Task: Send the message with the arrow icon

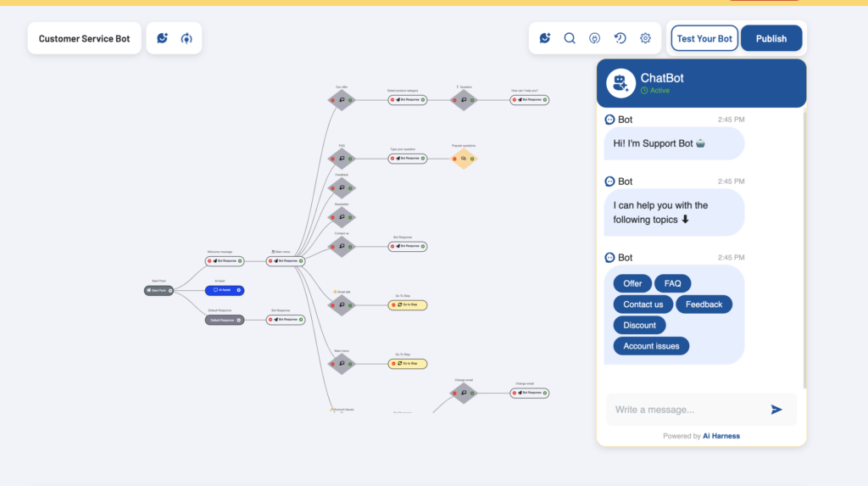Action: point(776,410)
